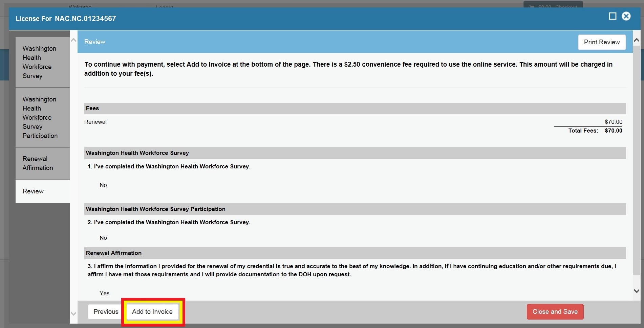Click the Review panel header title
This screenshot has width=644, height=328.
pos(95,42)
